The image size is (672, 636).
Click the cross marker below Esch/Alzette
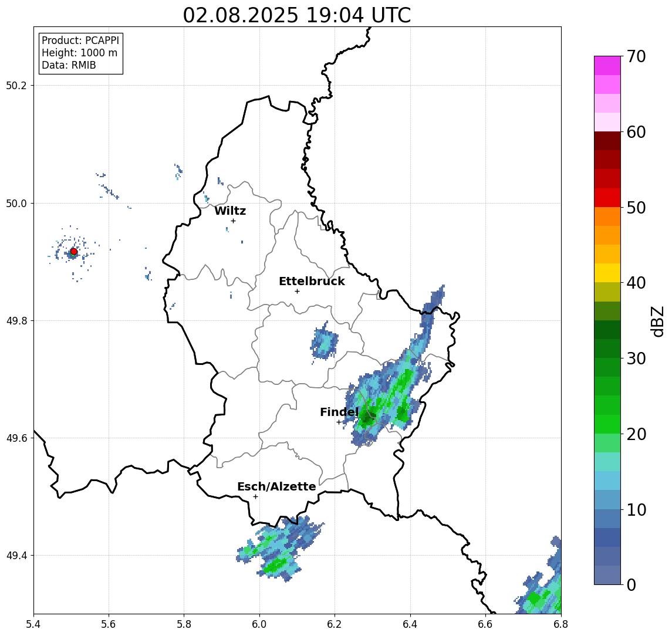tap(255, 497)
